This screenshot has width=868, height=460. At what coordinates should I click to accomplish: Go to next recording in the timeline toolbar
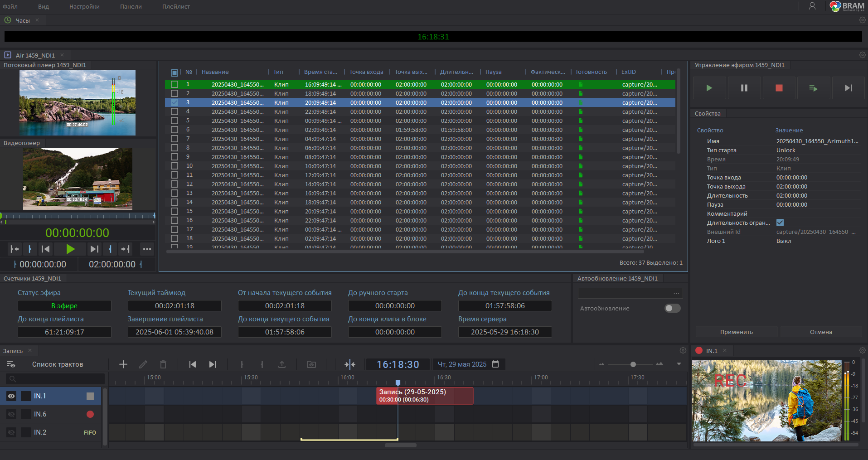[213, 364]
